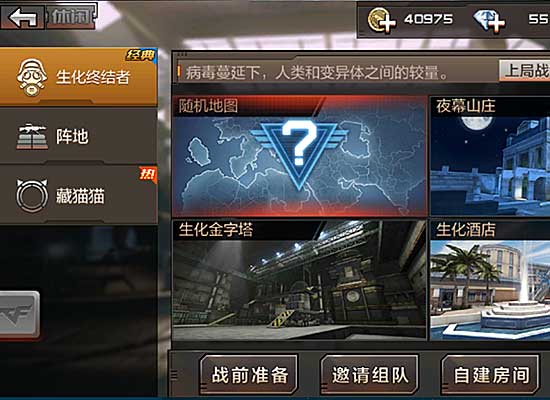Viewport: 550px width, 400px height.
Task: Switch to the 阵地 mode tab
Action: coord(78,136)
